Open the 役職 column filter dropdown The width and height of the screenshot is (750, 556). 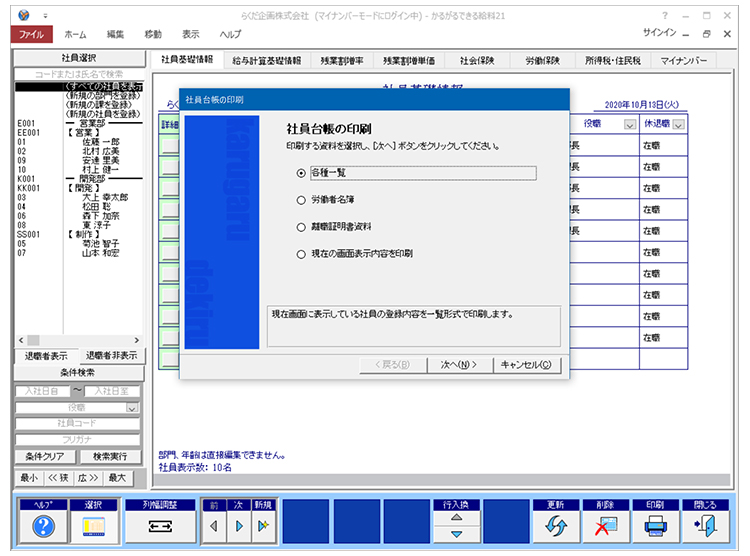coord(629,125)
